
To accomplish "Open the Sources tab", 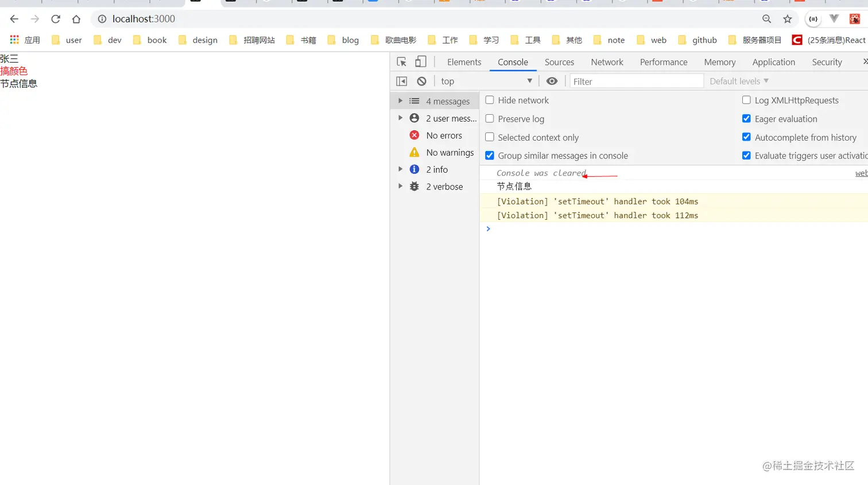I will (x=559, y=62).
